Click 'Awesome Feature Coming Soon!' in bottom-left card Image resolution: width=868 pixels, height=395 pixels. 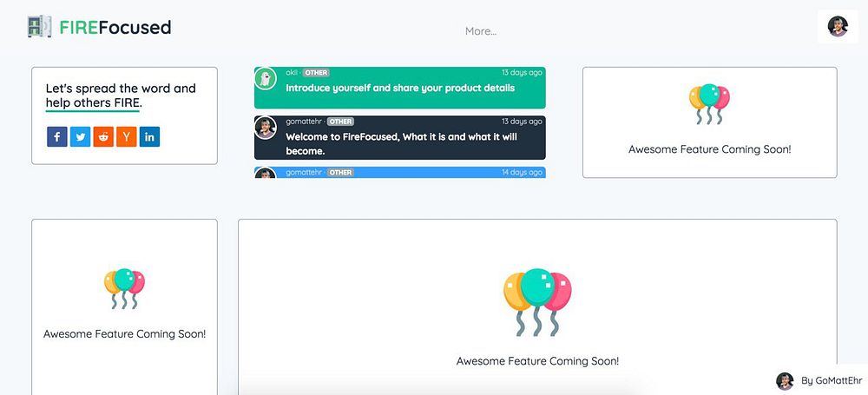124,334
